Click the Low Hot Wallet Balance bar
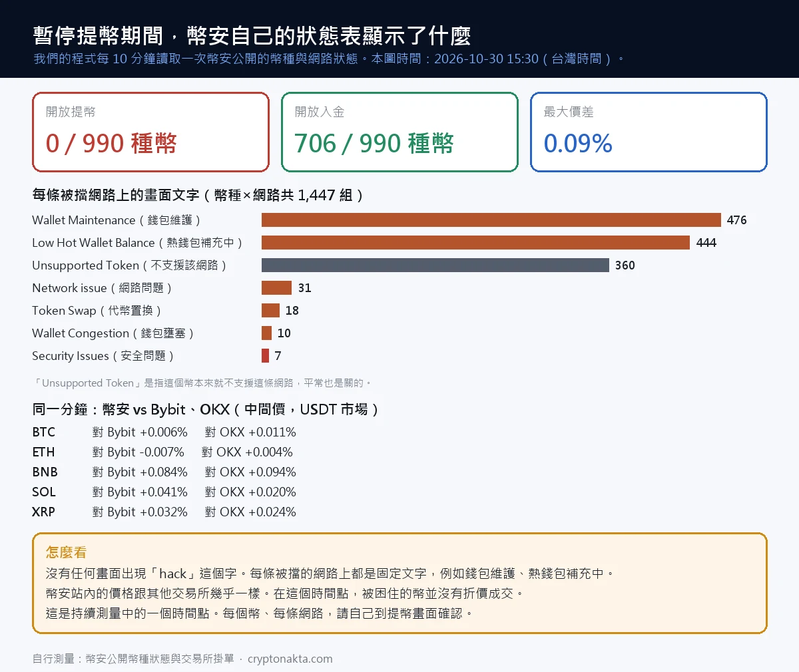Image resolution: width=799 pixels, height=672 pixels. [475, 243]
